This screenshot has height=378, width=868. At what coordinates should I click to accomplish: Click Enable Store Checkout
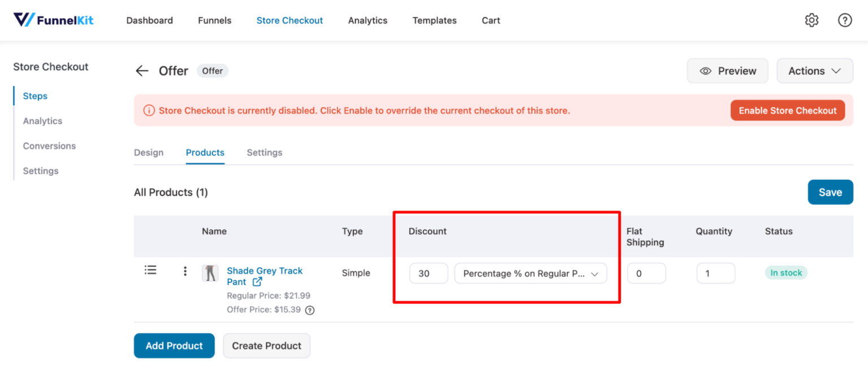(x=787, y=110)
